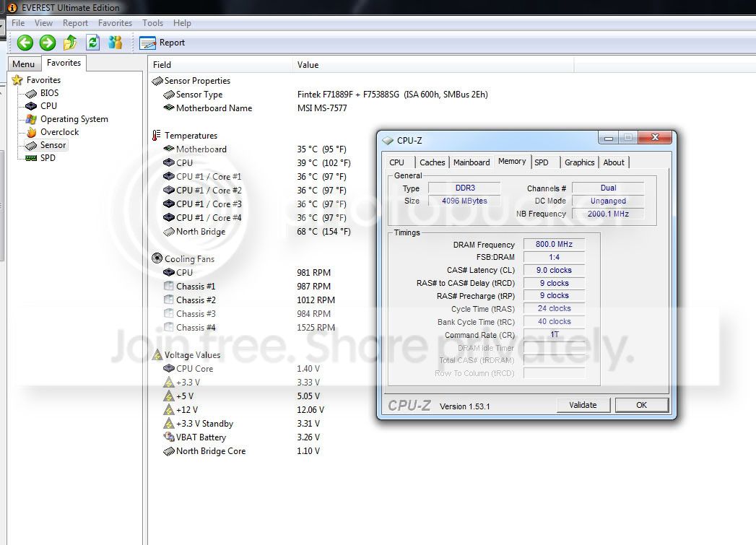
Task: Click the Sensor Type row
Action: point(326,95)
